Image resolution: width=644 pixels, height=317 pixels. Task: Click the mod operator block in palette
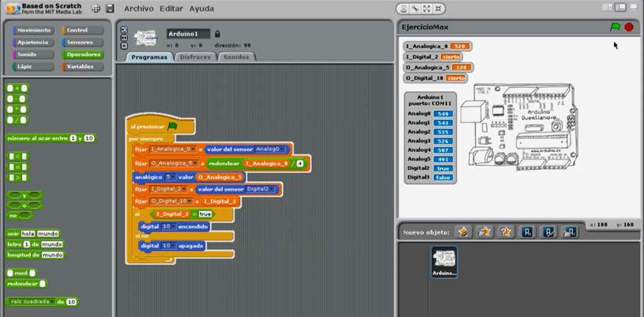tap(21, 273)
